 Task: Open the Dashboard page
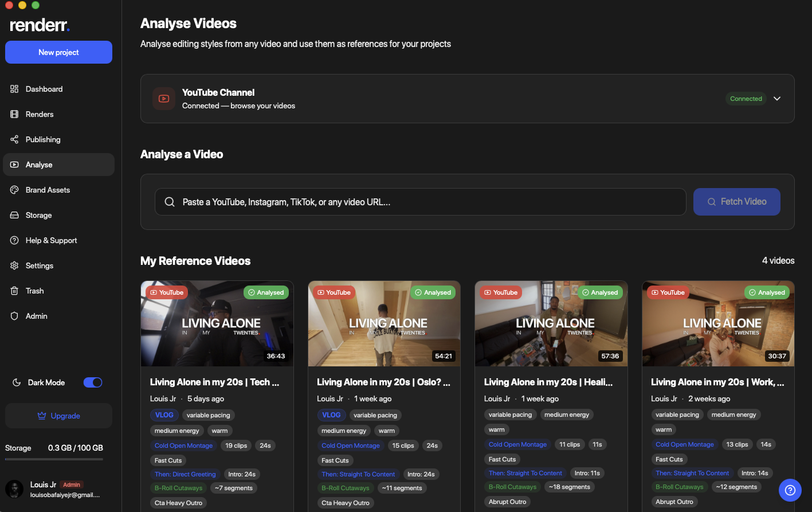(58, 89)
